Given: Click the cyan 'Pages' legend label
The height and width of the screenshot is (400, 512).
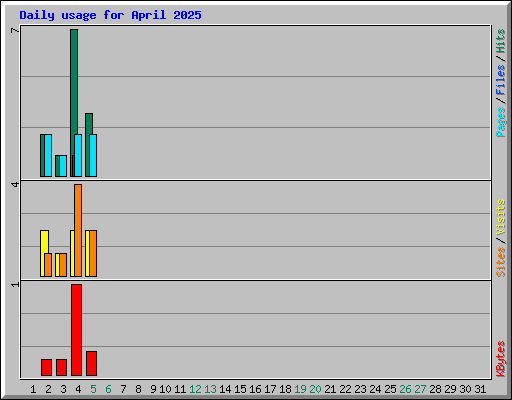Looking at the screenshot, I should 501,122.
